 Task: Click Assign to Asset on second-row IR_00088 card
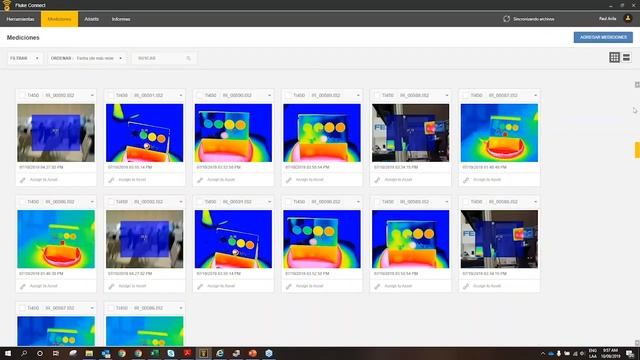tap(487, 286)
